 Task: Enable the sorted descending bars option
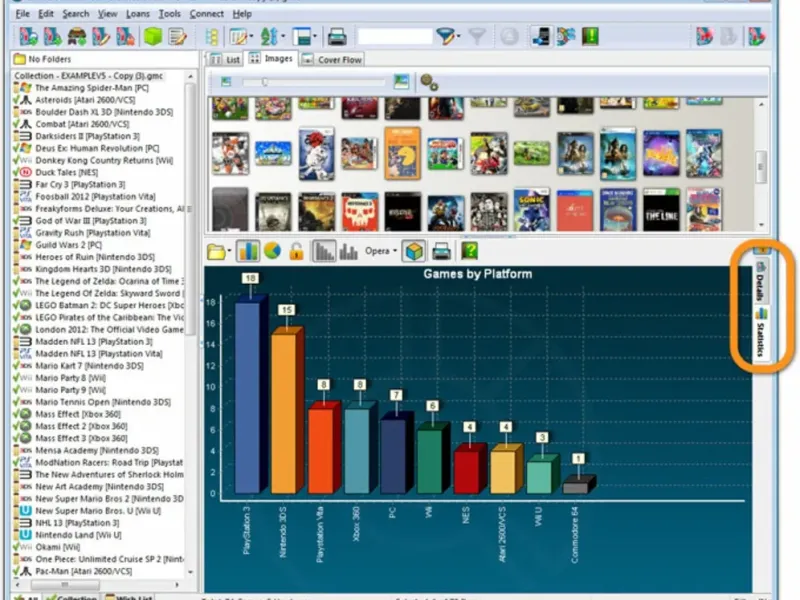pos(323,251)
